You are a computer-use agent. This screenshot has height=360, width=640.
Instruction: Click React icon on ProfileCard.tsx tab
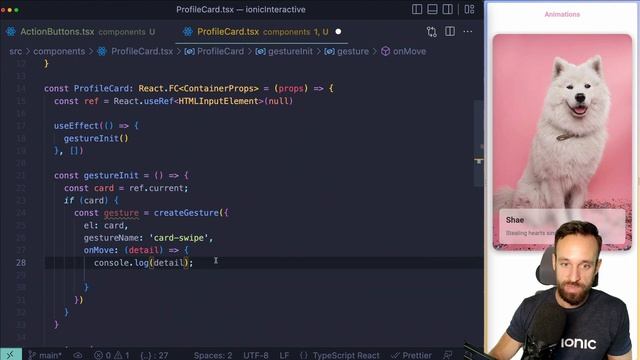coord(188,31)
